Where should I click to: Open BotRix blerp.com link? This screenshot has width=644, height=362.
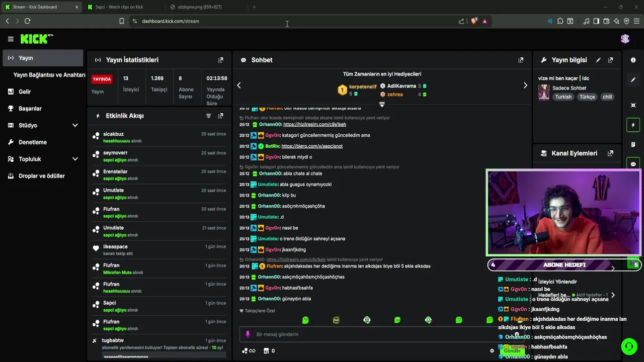click(312, 146)
